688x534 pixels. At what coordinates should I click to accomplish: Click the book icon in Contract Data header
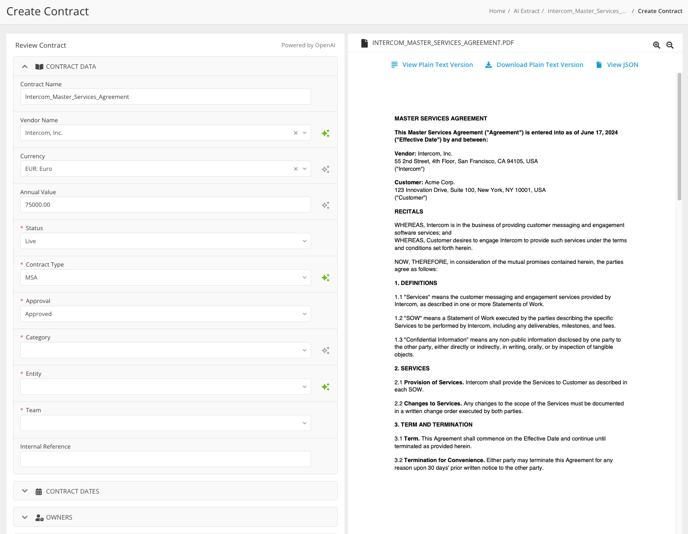(x=39, y=67)
